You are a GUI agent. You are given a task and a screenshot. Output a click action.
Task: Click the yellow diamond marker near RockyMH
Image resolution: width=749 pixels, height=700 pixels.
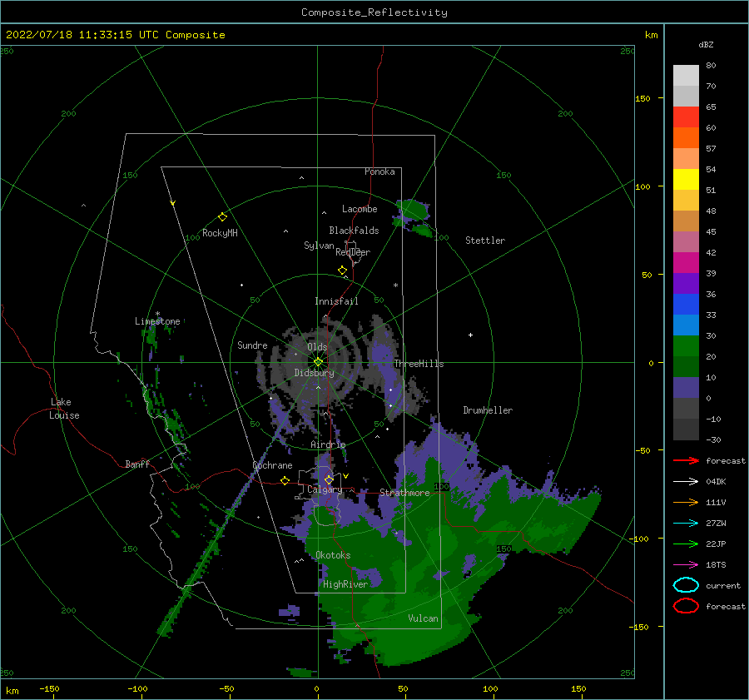(222, 217)
